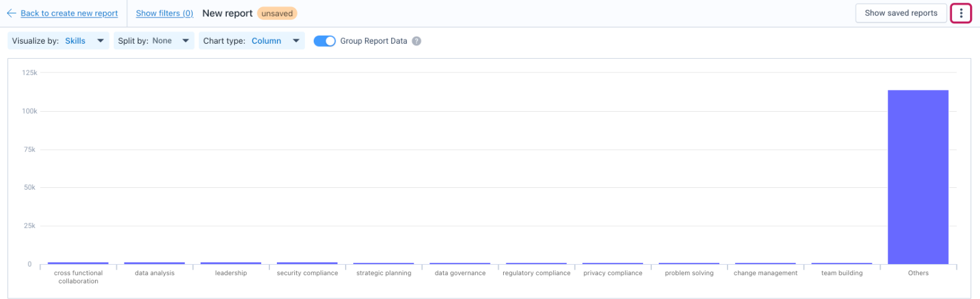Click the security compliance axis label
The height and width of the screenshot is (299, 980).
click(x=307, y=273)
